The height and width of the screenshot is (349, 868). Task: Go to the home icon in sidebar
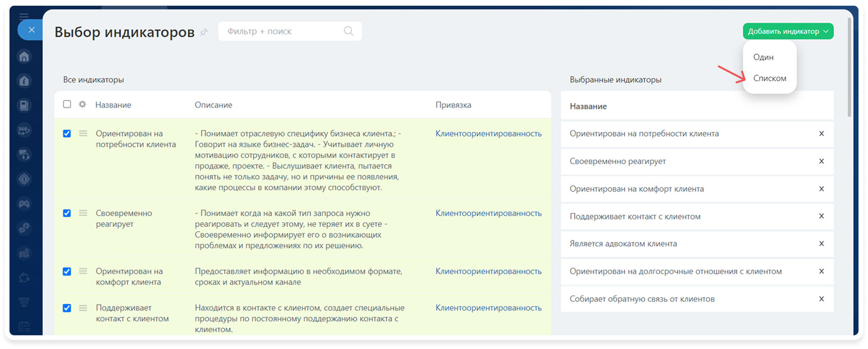pos(24,57)
